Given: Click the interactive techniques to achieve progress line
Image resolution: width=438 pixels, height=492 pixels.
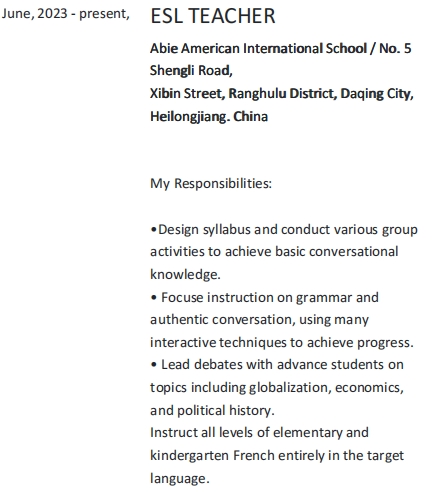Looking at the screenshot, I should [282, 343].
